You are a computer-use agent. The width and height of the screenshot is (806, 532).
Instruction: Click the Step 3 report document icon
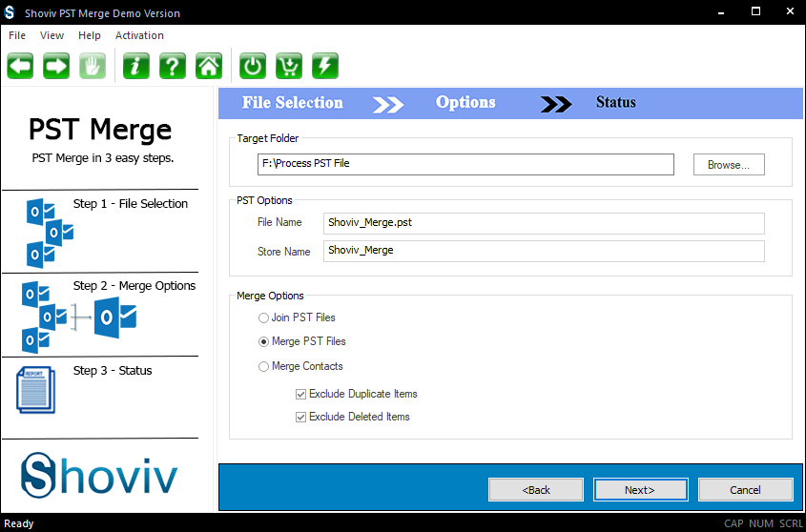click(x=35, y=389)
